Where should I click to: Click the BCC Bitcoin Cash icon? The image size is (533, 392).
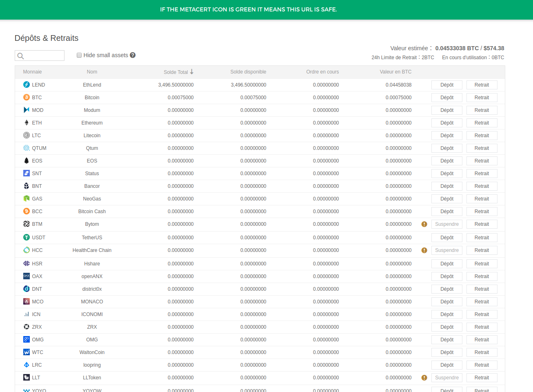click(27, 211)
